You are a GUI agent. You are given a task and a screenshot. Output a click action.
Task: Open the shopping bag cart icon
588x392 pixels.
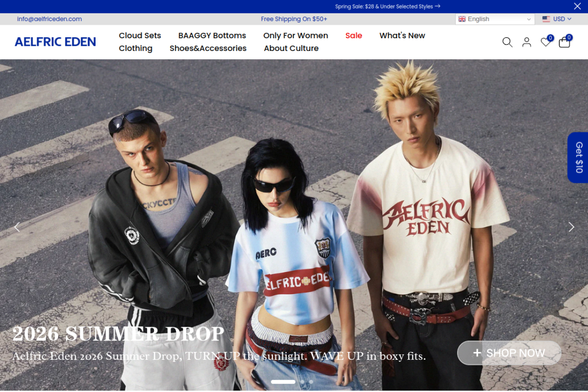click(x=564, y=42)
